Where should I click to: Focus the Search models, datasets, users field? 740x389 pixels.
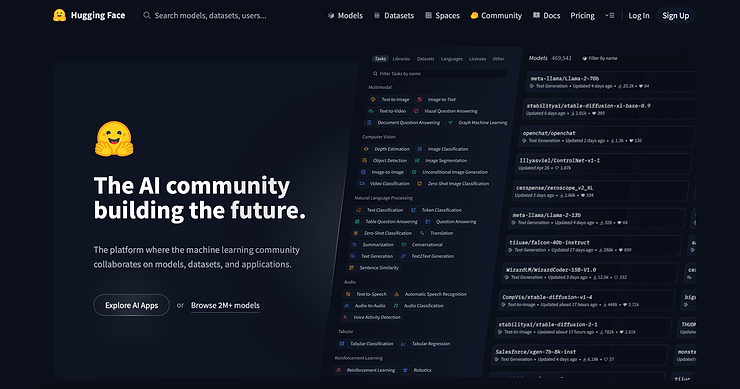coord(224,16)
